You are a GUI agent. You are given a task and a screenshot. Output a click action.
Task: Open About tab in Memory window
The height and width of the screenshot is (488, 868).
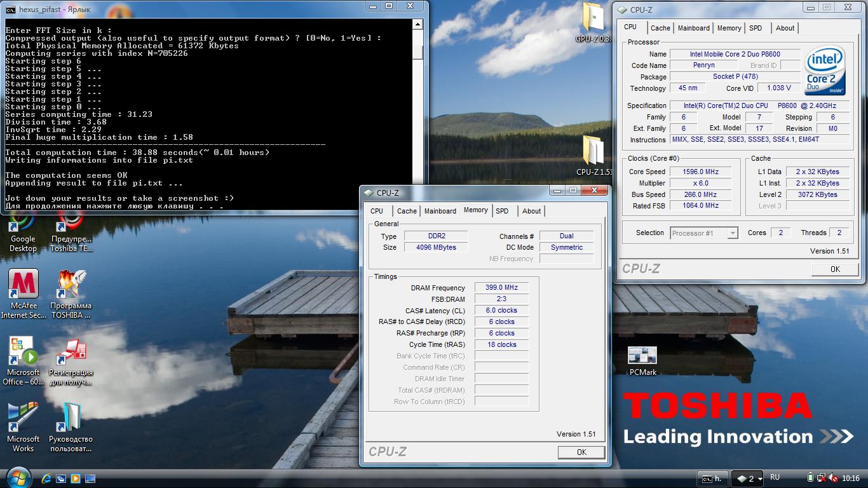531,211
